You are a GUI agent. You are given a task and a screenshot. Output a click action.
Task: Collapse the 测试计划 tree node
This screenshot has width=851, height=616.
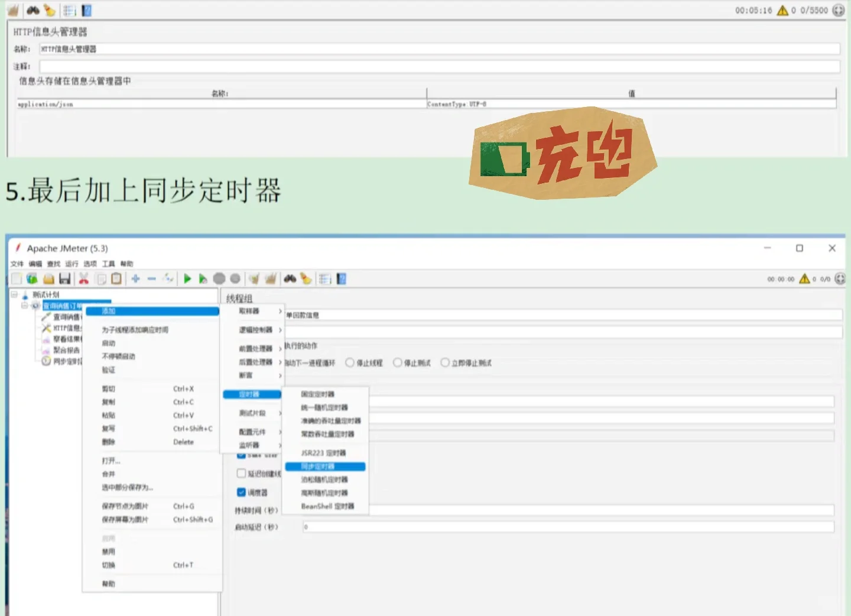[14, 294]
